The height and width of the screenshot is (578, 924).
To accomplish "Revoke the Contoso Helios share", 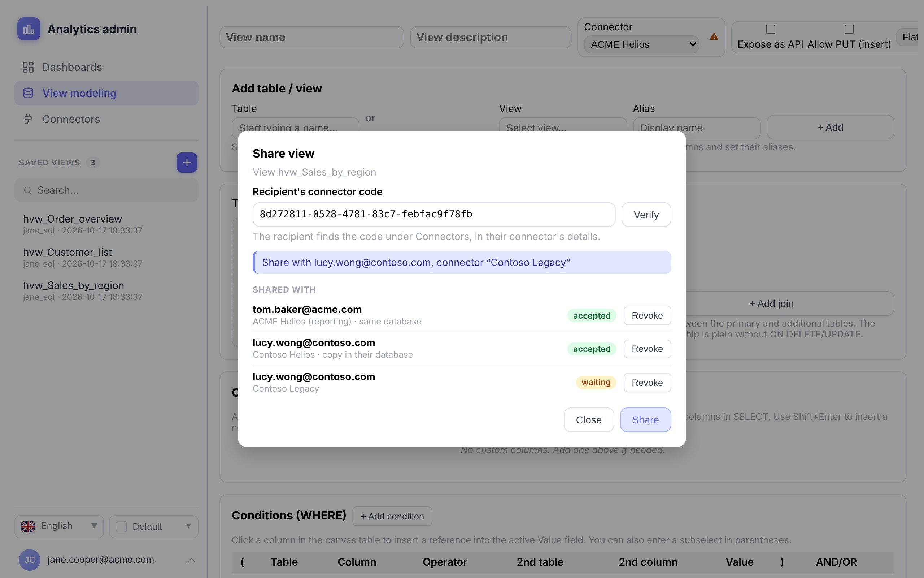I will tap(647, 349).
